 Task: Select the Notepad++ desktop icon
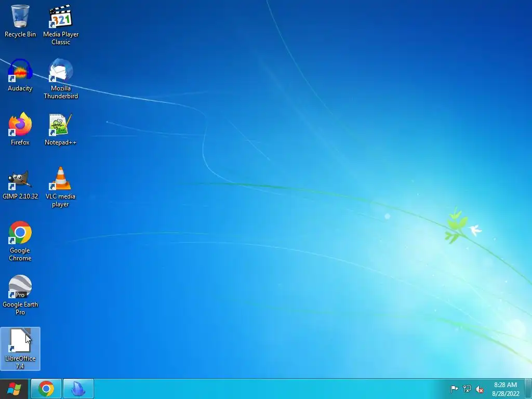(x=61, y=129)
